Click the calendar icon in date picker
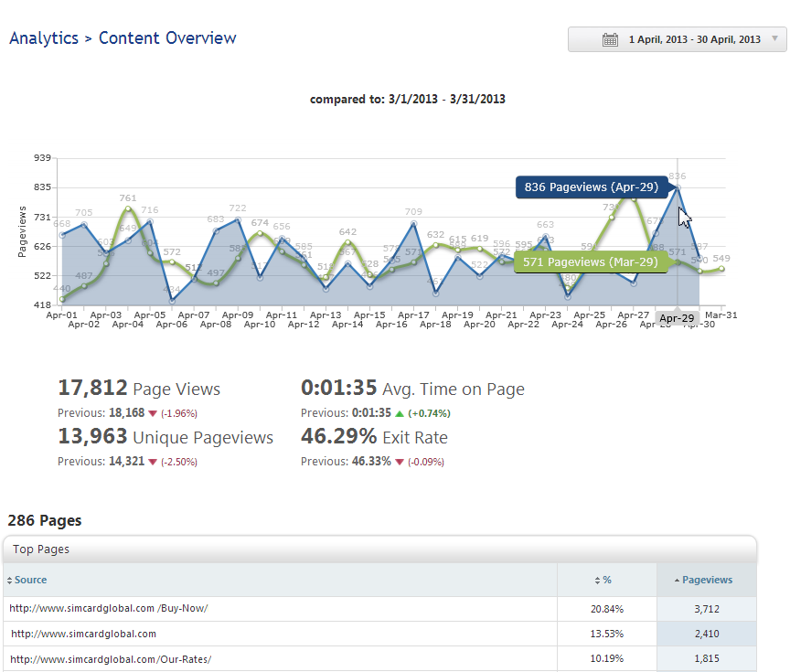Screen dimensions: 790x672 click(610, 39)
